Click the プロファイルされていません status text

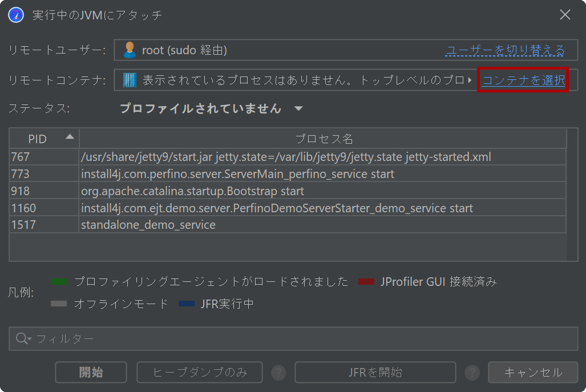point(201,108)
